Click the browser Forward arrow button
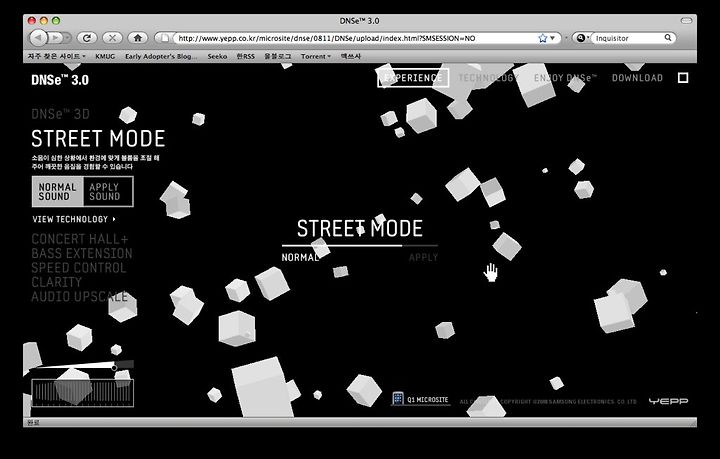 click(55, 38)
